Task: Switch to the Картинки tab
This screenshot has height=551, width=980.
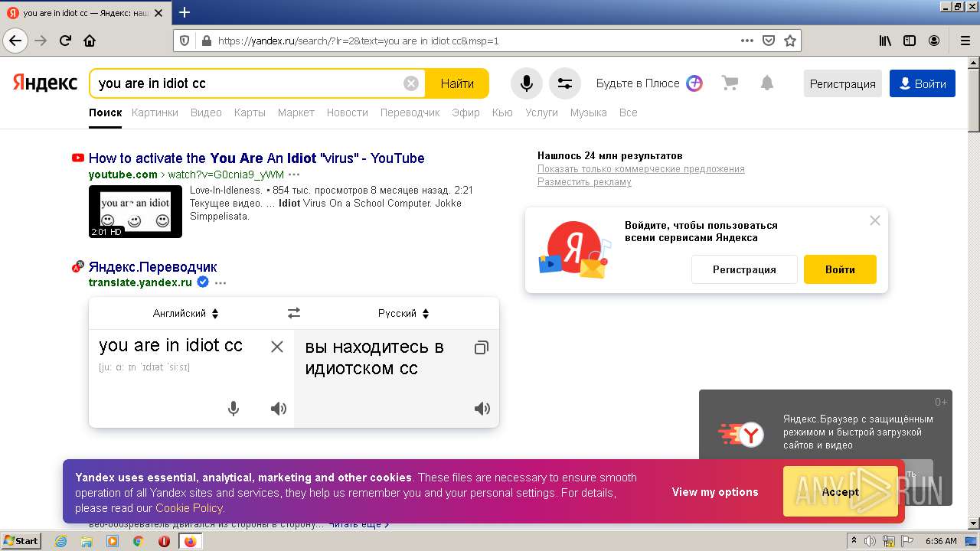Action: coord(155,112)
